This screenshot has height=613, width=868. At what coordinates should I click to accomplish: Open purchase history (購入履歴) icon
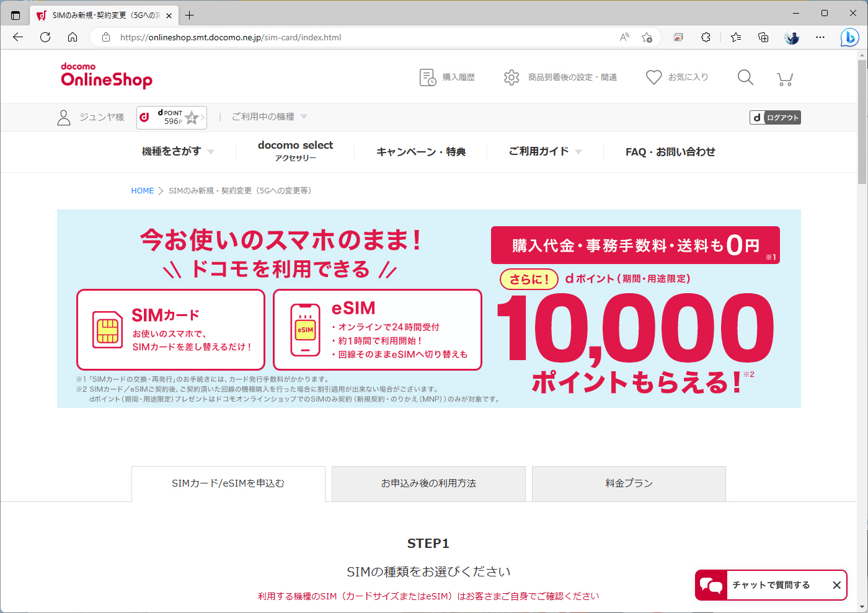click(x=428, y=77)
